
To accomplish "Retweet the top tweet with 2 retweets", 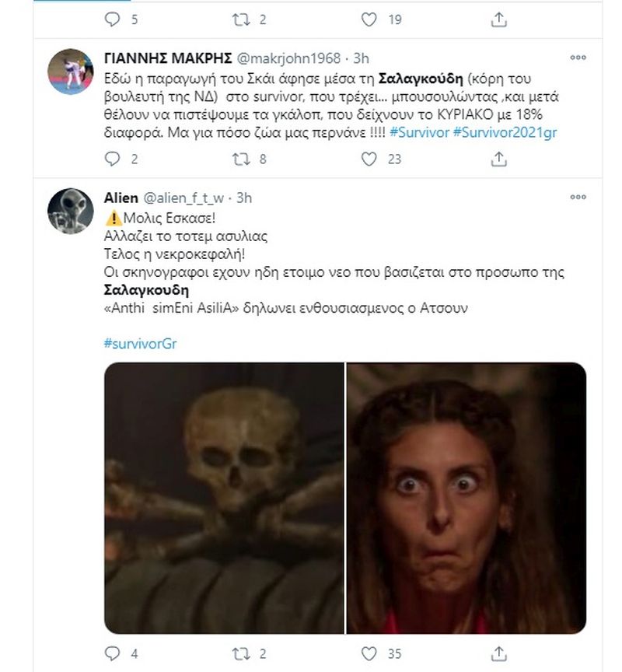I will click(240, 19).
